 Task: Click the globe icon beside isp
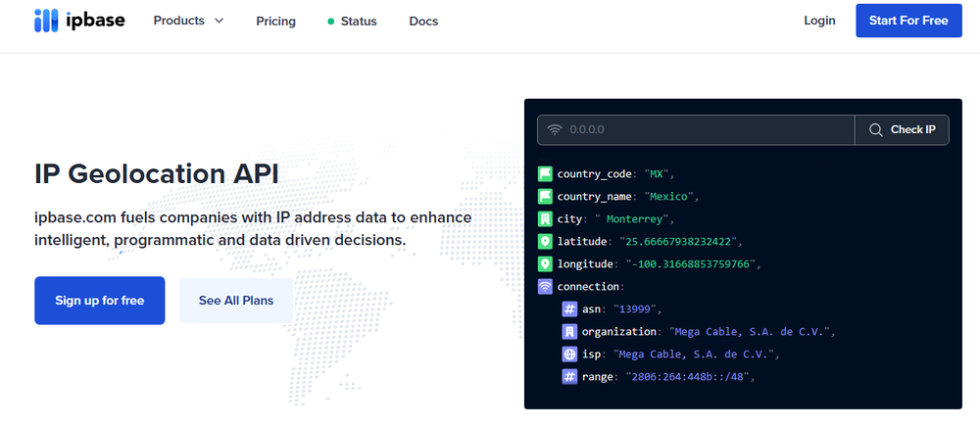(x=569, y=354)
